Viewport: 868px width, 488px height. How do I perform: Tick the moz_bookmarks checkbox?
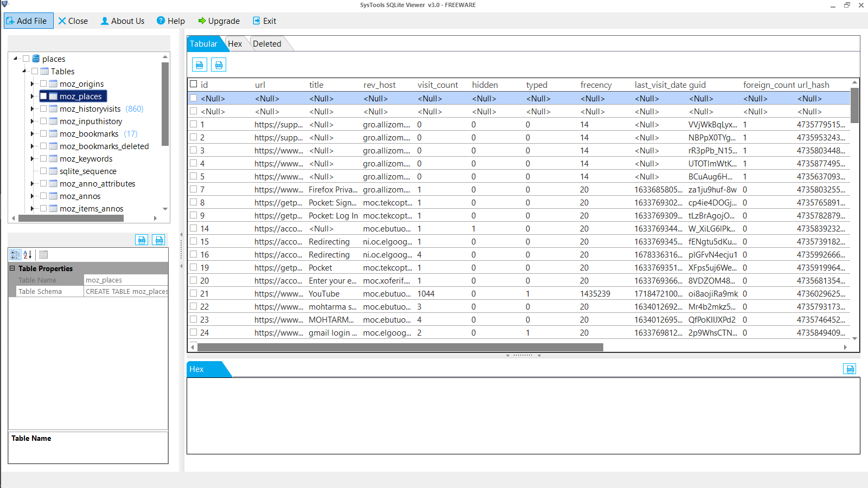point(43,133)
